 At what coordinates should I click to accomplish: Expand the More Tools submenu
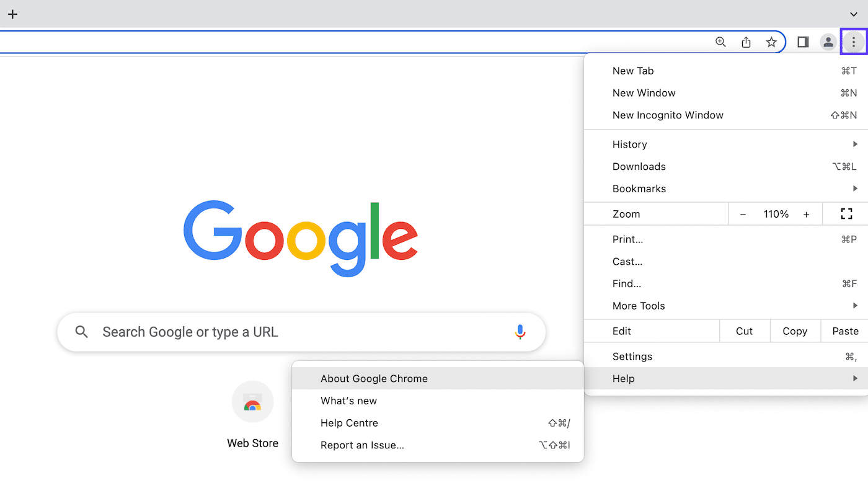coord(639,305)
